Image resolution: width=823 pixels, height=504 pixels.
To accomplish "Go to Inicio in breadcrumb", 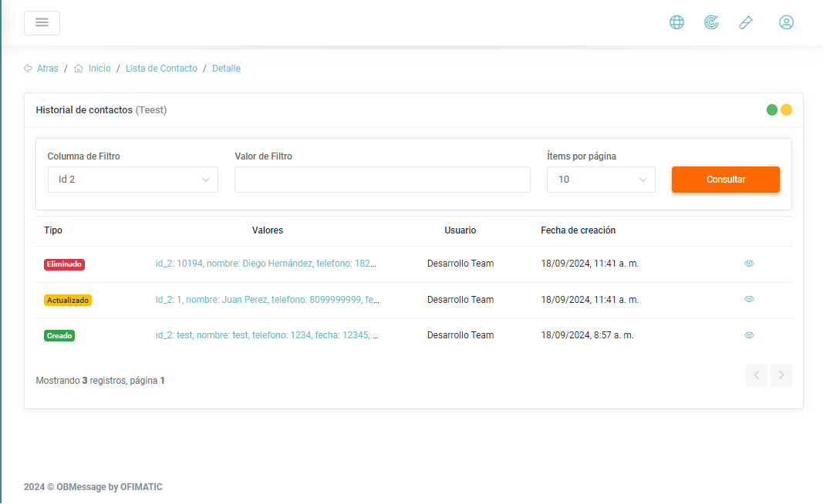I will coord(100,69).
